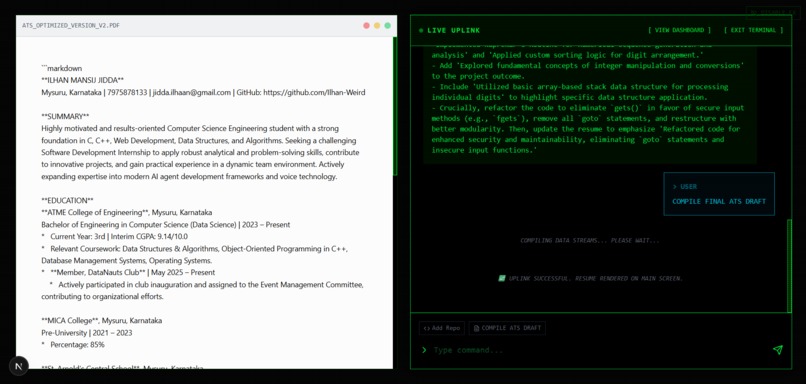Click the '> USER' label in message bubble

pos(685,187)
